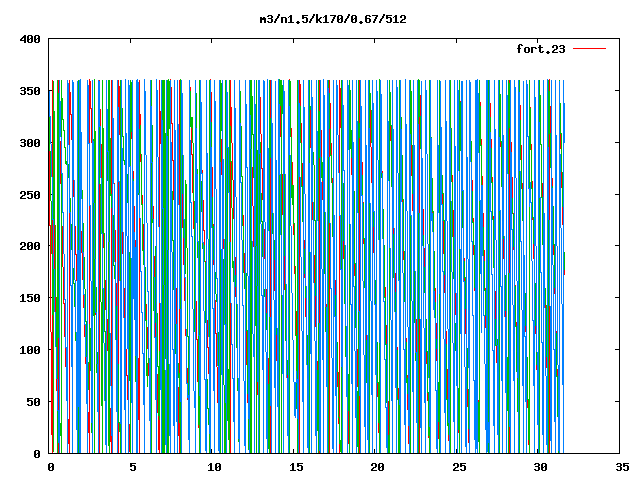
Task: Click the x-axis label 35
Action: point(622,467)
